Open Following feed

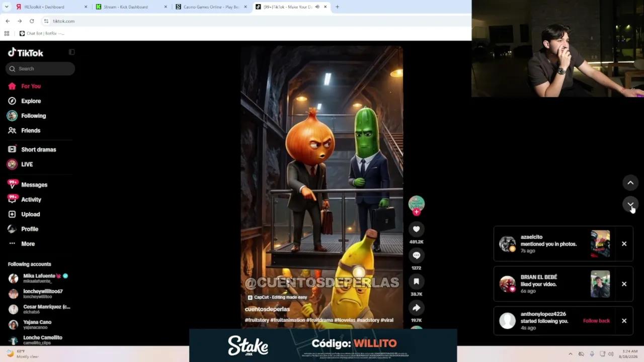pyautogui.click(x=27, y=116)
